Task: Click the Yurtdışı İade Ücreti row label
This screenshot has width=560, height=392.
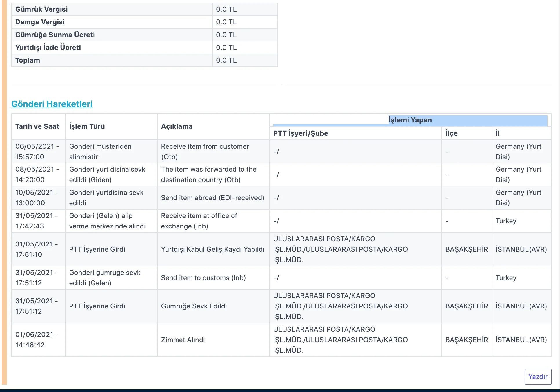Action: pos(48,48)
